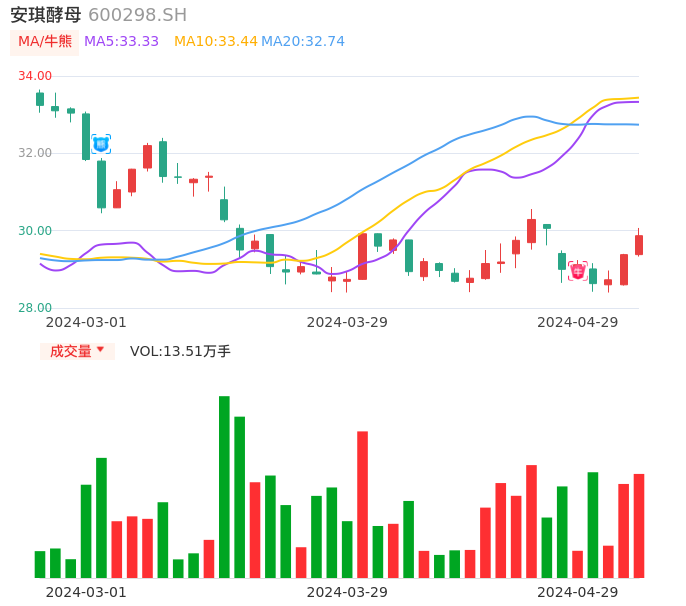Toggle the MA5 moving average legend
Viewport: 686px width, 606px height.
coord(121,42)
